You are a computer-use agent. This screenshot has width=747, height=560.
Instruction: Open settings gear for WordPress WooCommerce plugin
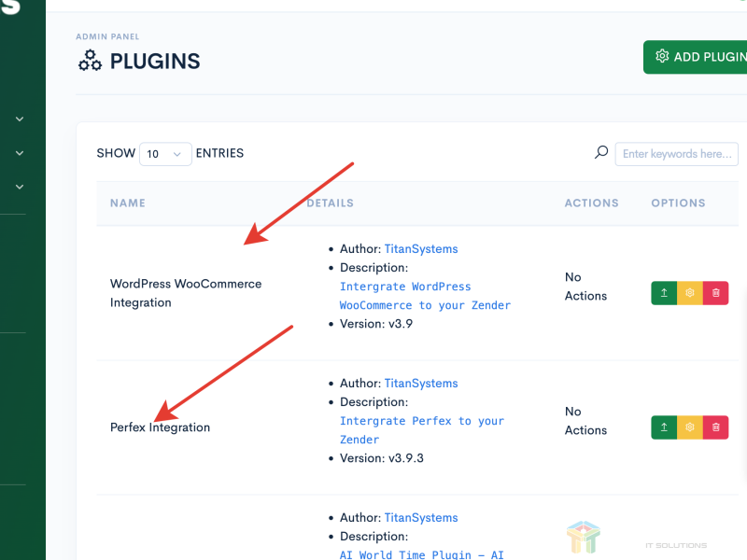click(690, 293)
